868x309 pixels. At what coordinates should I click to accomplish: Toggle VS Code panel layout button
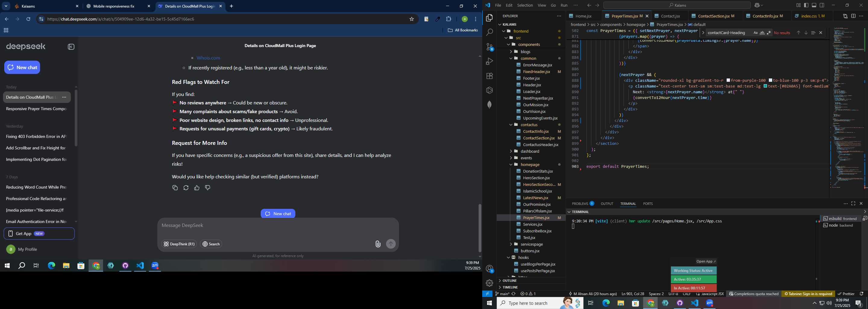pyautogui.click(x=814, y=5)
